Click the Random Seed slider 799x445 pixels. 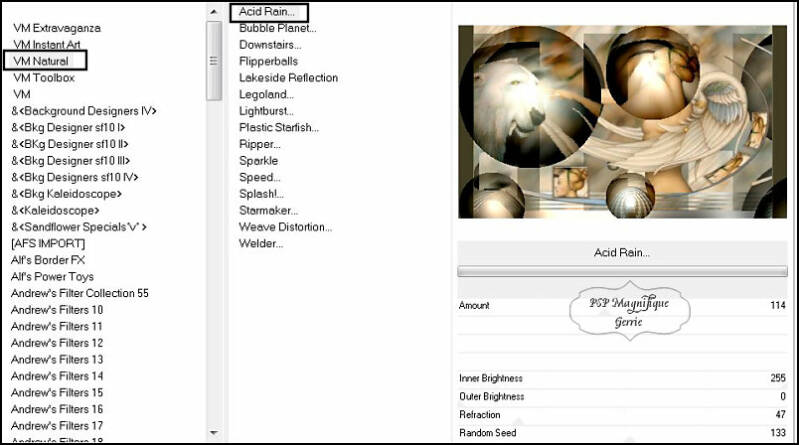click(x=622, y=433)
